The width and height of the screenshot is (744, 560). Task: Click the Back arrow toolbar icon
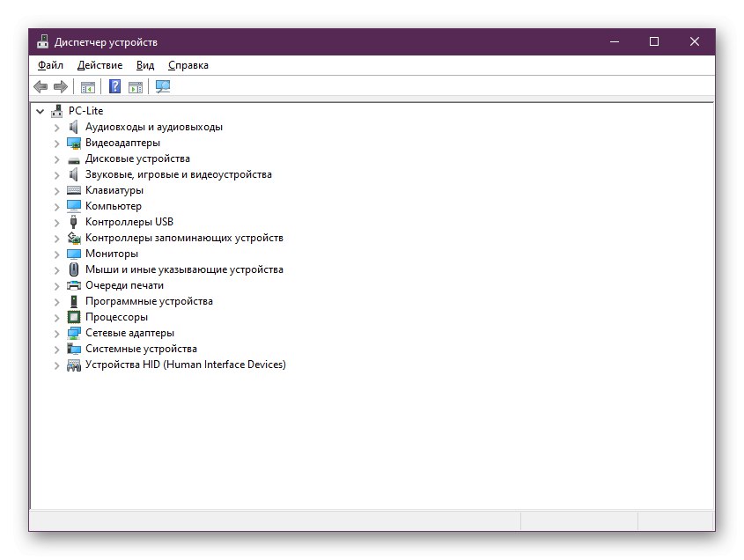click(x=41, y=87)
